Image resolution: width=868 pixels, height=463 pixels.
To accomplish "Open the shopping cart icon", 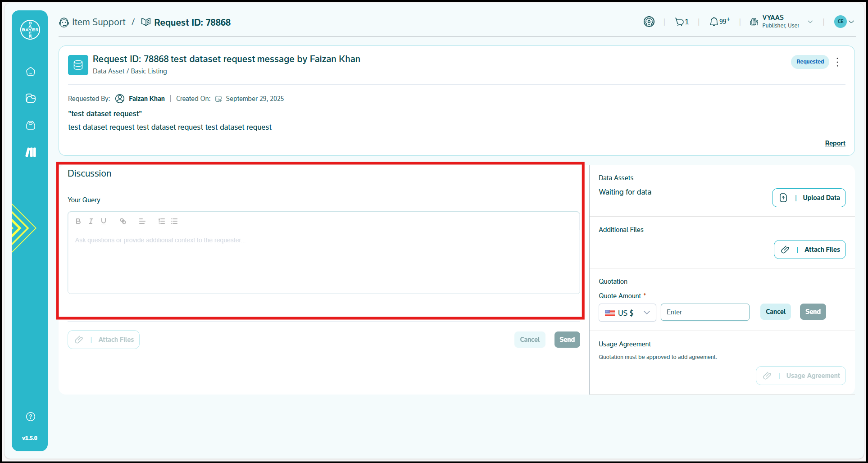I will click(x=679, y=22).
